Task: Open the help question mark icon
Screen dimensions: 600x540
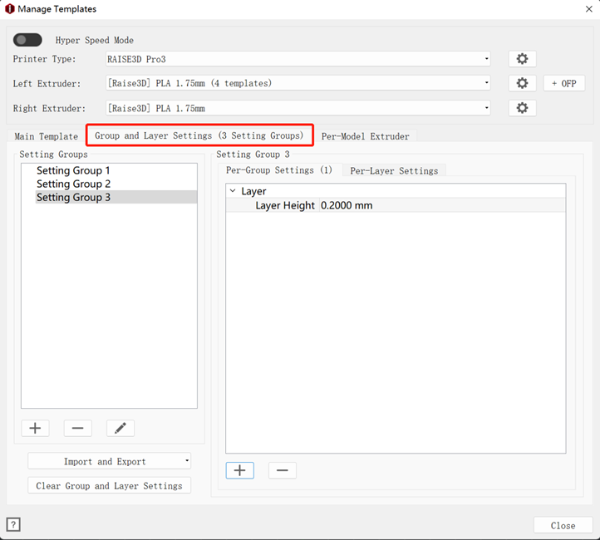Action: click(x=14, y=524)
